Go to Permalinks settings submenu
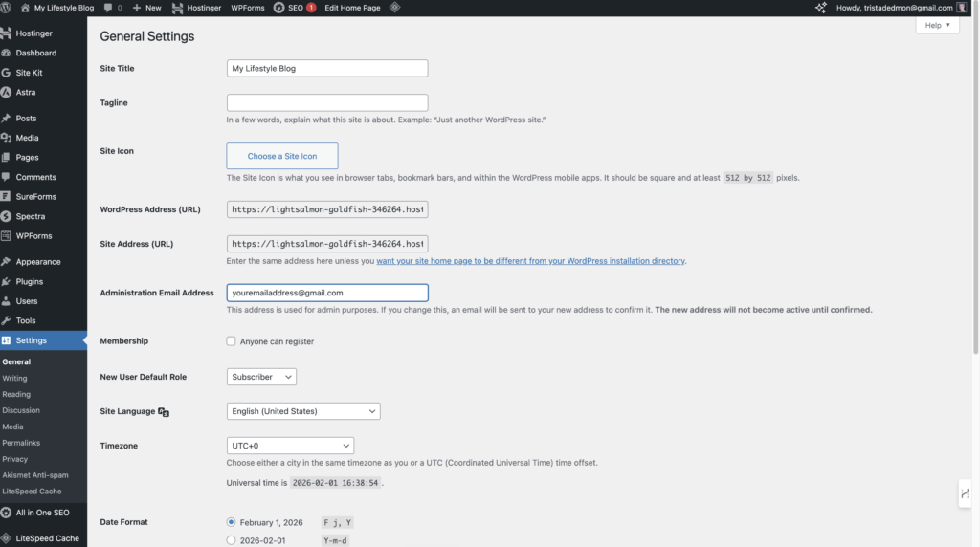 pyautogui.click(x=20, y=443)
